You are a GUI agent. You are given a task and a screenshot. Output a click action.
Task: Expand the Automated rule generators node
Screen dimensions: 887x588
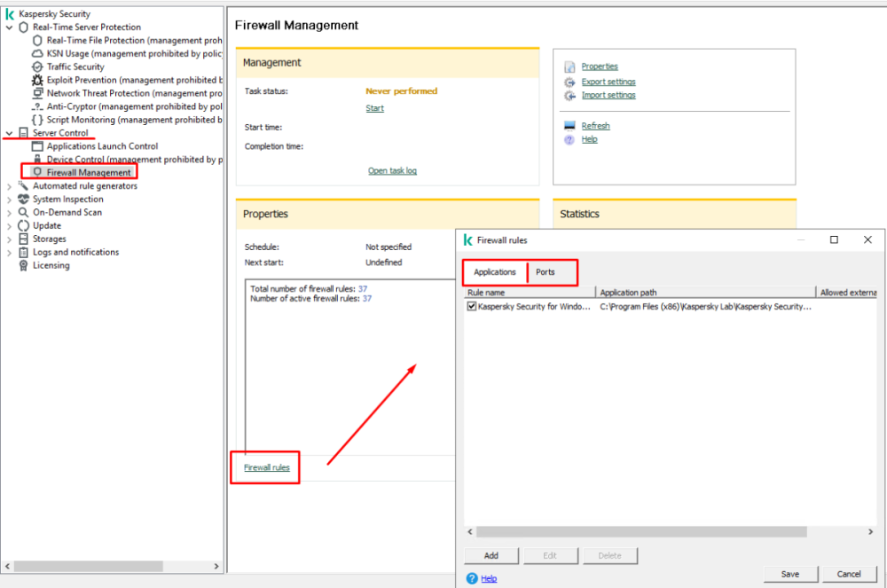9,186
